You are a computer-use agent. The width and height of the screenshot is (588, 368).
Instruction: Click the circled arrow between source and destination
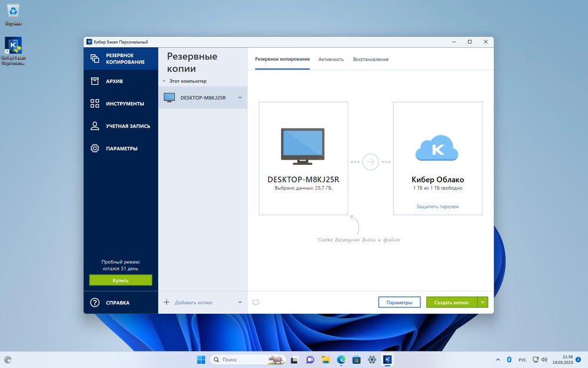click(x=370, y=162)
